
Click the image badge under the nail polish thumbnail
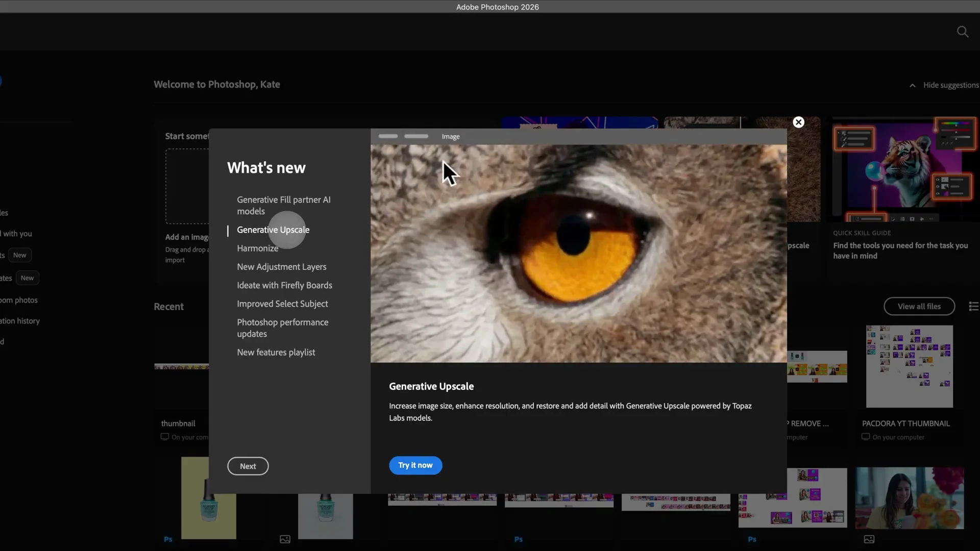click(x=285, y=539)
